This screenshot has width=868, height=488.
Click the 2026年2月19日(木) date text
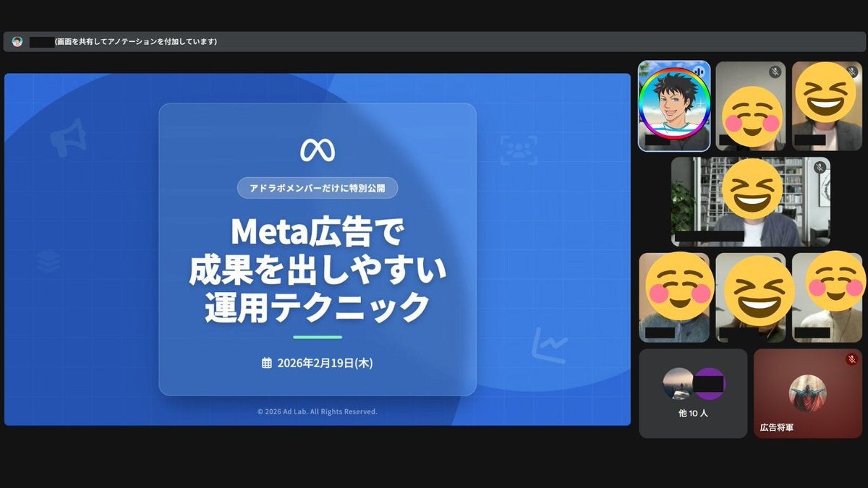tap(325, 363)
